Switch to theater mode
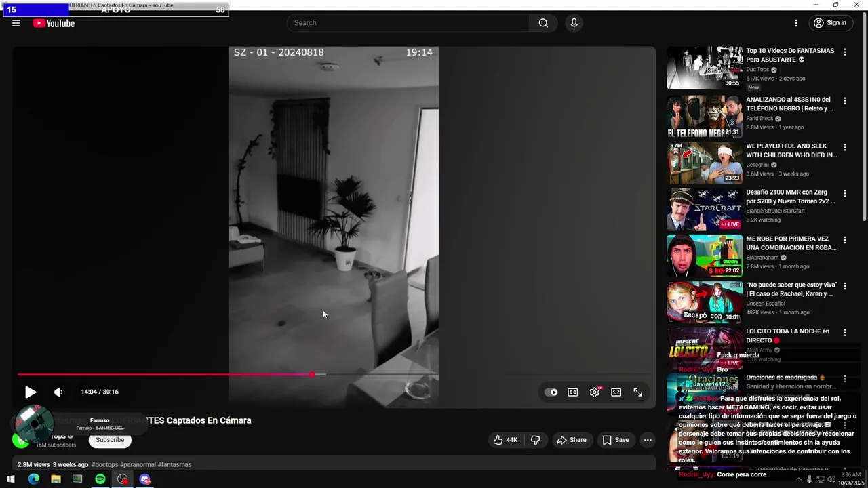 click(616, 392)
